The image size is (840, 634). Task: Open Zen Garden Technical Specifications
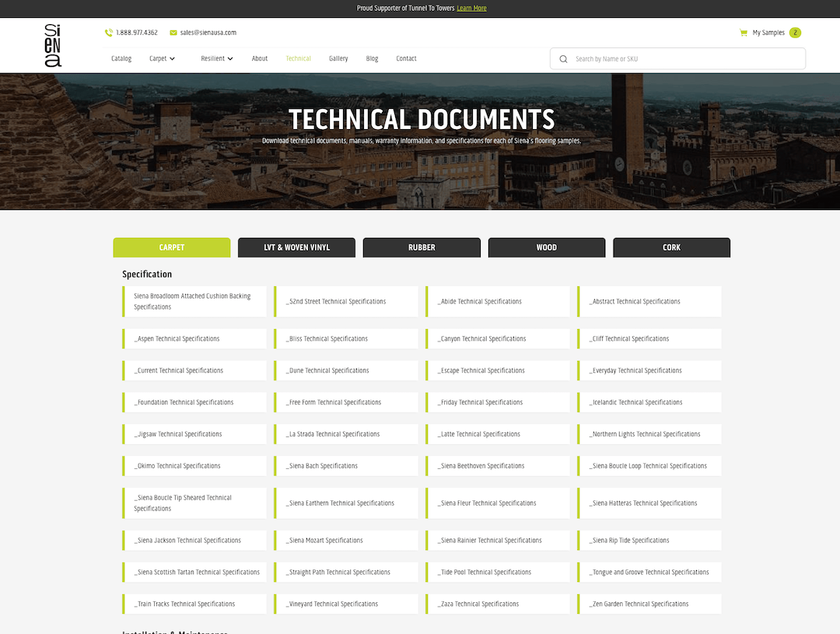point(649,604)
